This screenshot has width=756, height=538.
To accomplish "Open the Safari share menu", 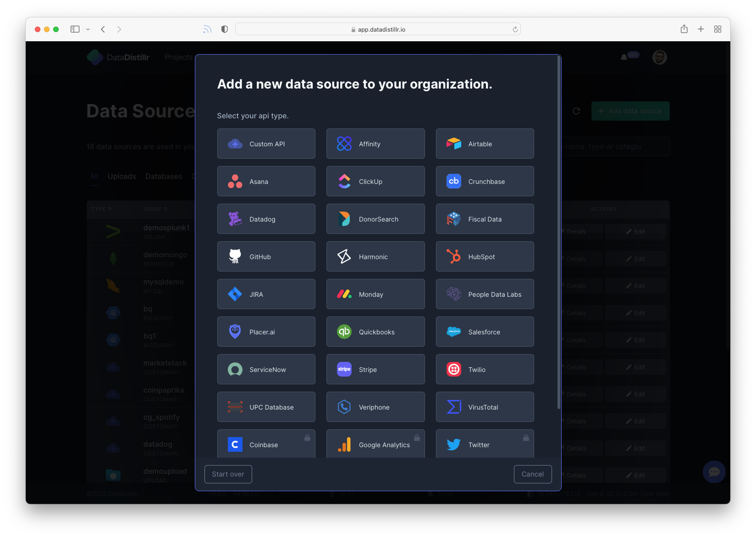I will tap(684, 29).
